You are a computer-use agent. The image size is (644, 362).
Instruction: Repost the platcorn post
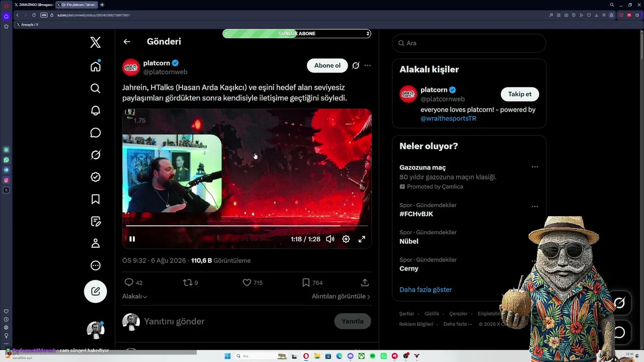pos(188,283)
